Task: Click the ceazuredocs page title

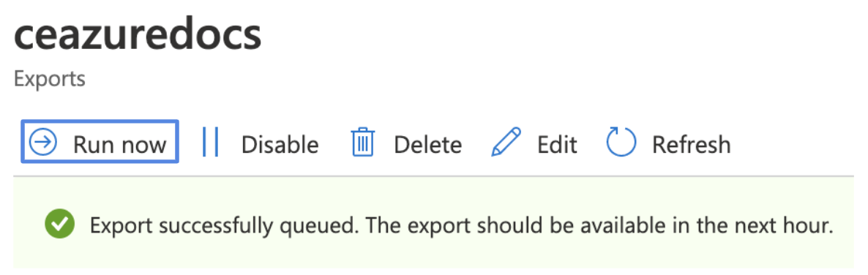Action: point(137,34)
